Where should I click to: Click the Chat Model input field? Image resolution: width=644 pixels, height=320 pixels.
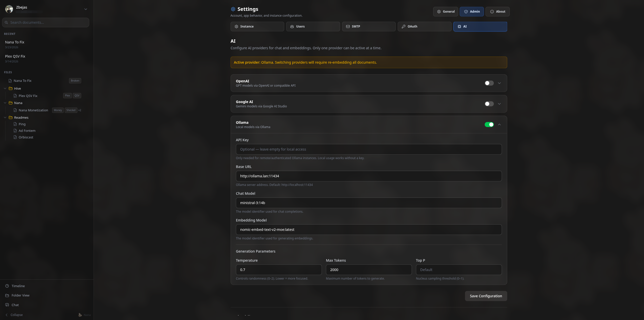(369, 203)
